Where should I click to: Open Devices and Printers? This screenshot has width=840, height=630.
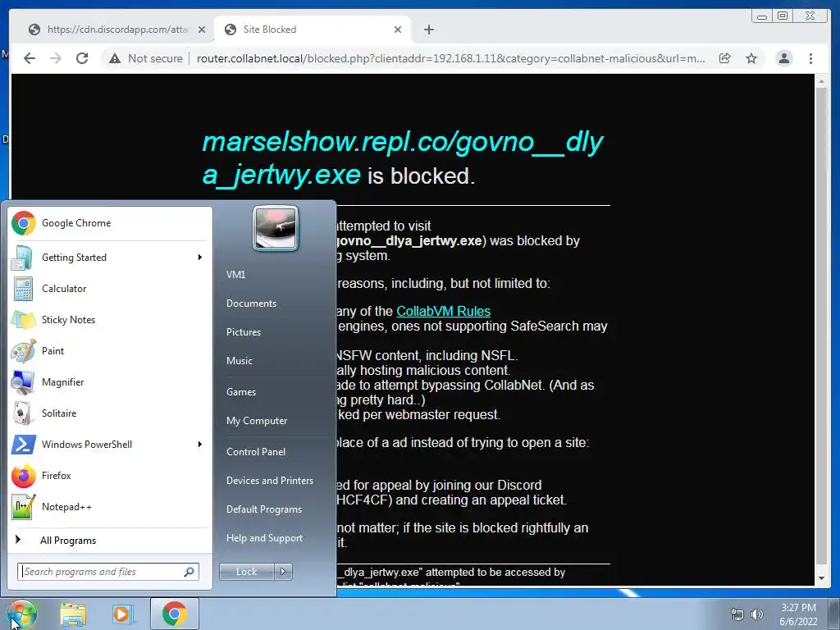[x=269, y=481]
